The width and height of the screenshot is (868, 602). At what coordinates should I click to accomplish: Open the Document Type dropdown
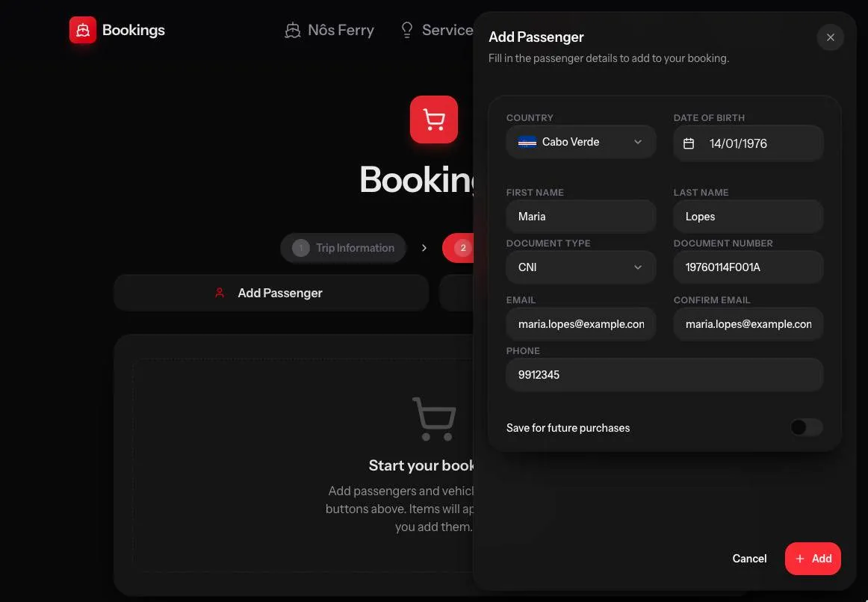click(581, 267)
